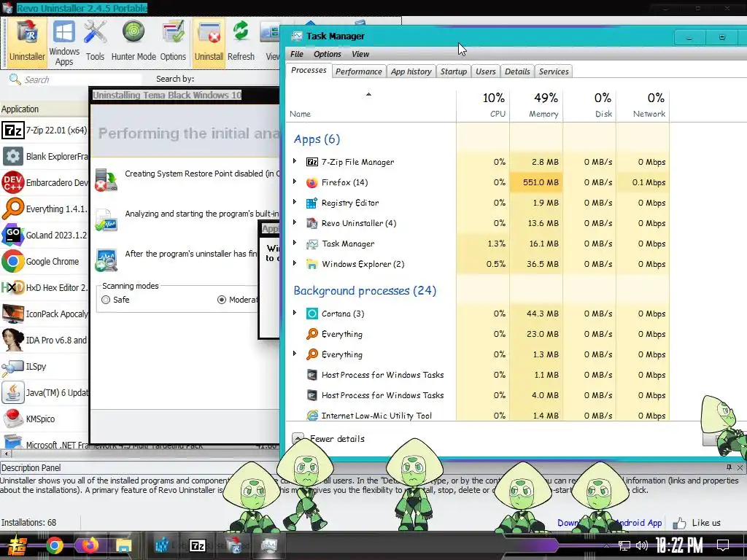Switch to the Performance tab
The image size is (747, 560).
pyautogui.click(x=359, y=71)
